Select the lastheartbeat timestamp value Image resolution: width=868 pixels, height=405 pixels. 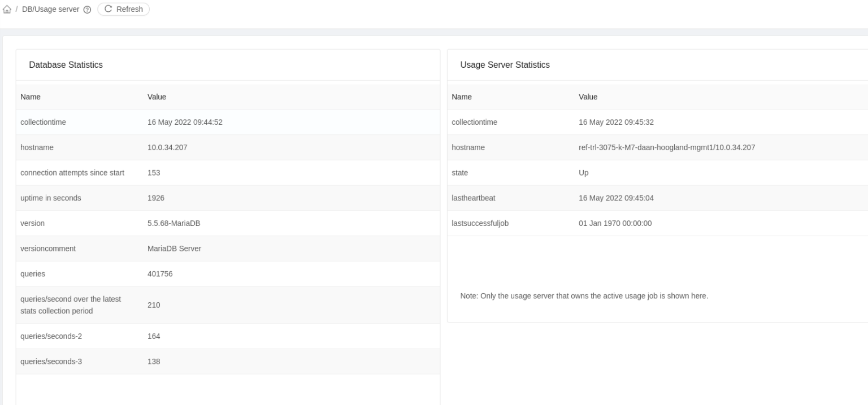[x=616, y=198]
